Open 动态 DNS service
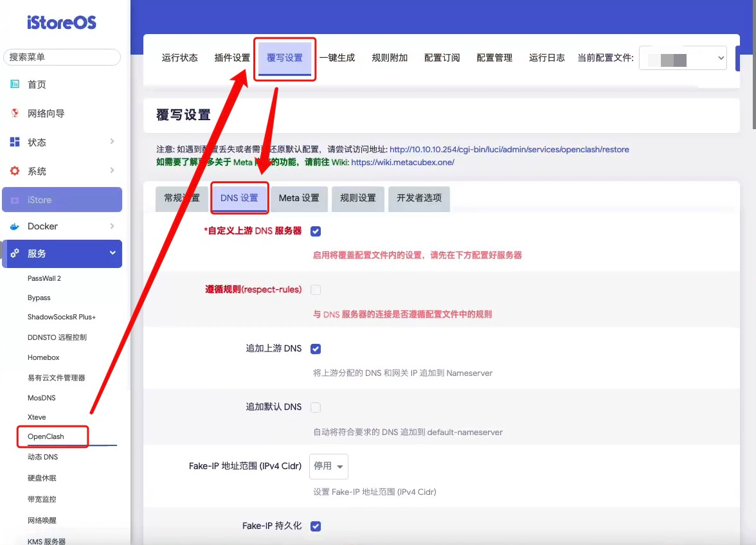The image size is (756, 545). click(x=42, y=457)
